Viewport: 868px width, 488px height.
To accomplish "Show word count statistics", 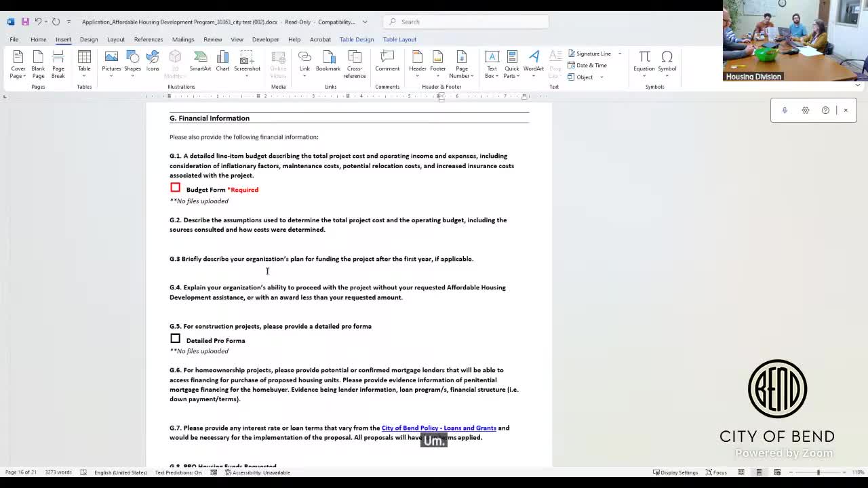I will click(59, 472).
